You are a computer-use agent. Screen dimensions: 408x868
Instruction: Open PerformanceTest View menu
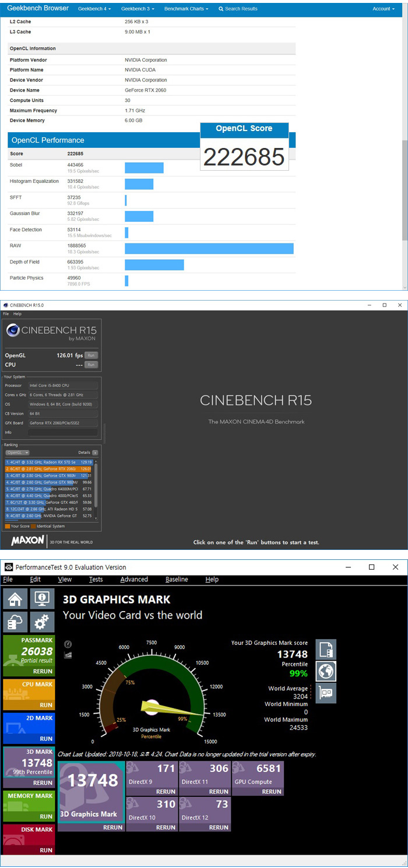point(65,579)
